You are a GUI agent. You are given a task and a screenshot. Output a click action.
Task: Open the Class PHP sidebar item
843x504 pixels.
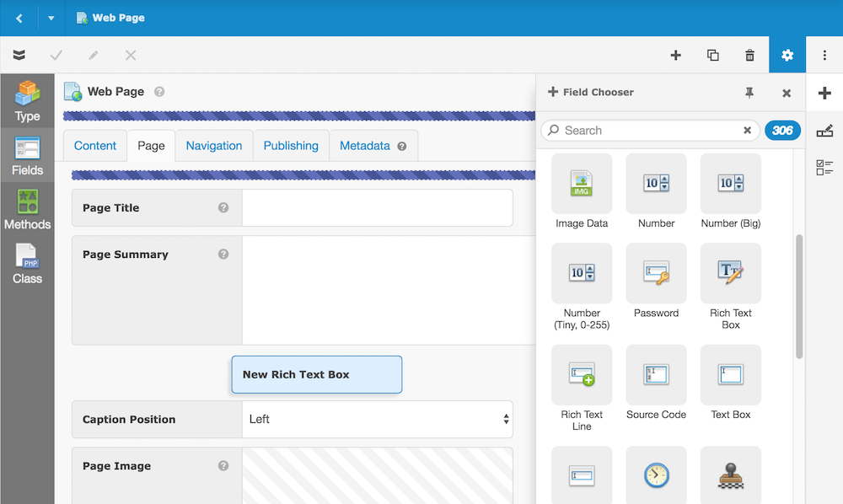pos(27,264)
